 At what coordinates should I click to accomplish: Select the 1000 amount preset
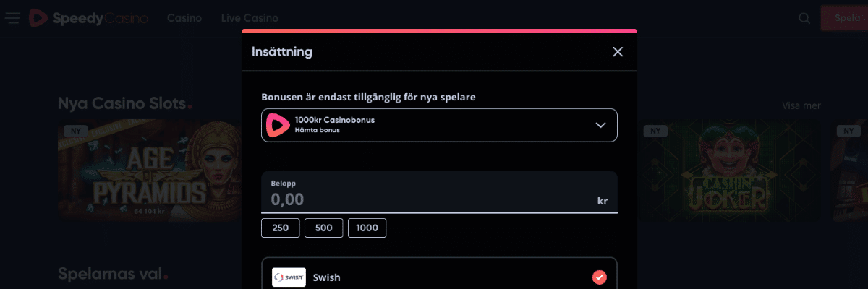coord(367,228)
